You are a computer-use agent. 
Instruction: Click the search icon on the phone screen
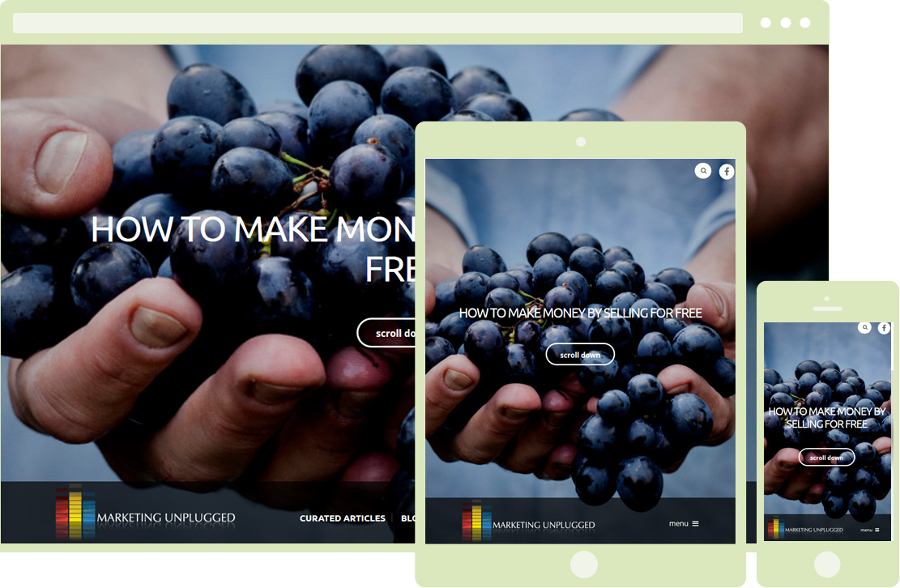864,327
